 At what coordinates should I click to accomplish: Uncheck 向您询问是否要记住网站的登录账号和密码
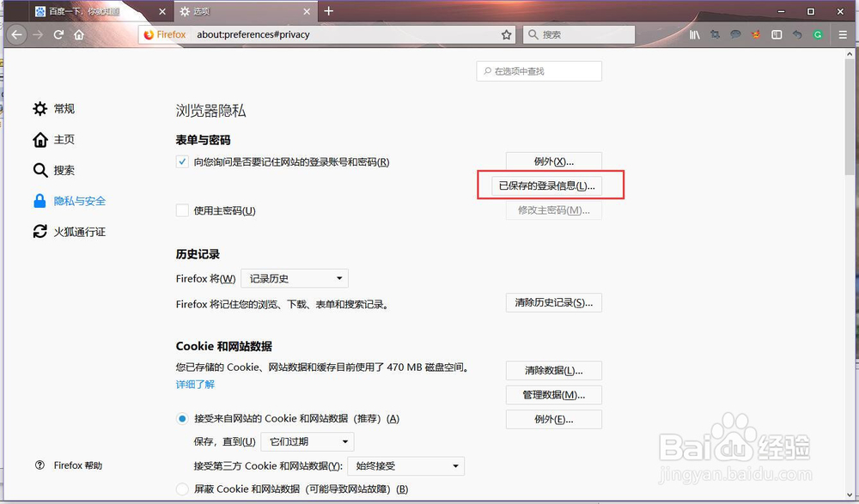coord(182,161)
